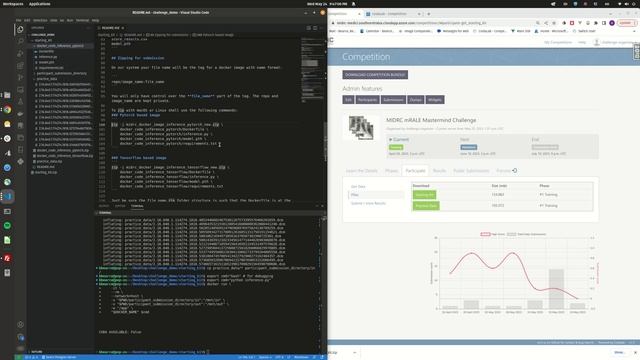Download the Starting Kit file
This screenshot has height=360, width=640.
click(424, 195)
